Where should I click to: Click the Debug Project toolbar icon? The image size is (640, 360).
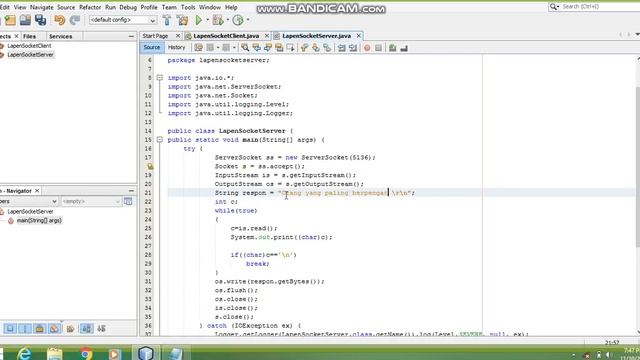pos(218,20)
